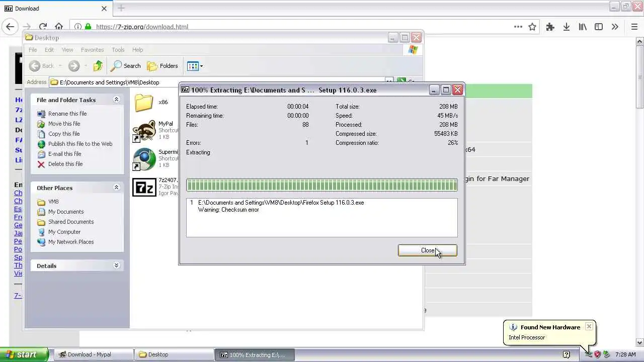This screenshot has height=362, width=644.
Task: Open browser hamburger menu
Action: tap(634, 27)
